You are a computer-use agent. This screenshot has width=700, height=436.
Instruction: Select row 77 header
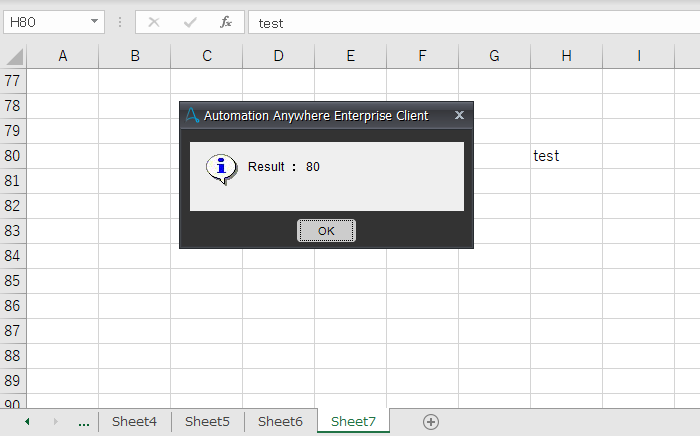pyautogui.click(x=13, y=81)
